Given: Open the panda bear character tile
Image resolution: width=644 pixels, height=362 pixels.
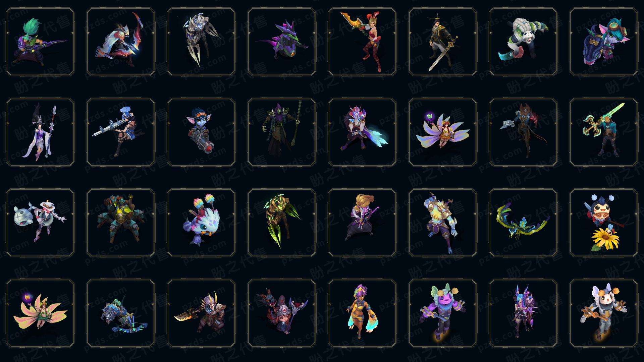Looking at the screenshot, I should click(x=523, y=42).
